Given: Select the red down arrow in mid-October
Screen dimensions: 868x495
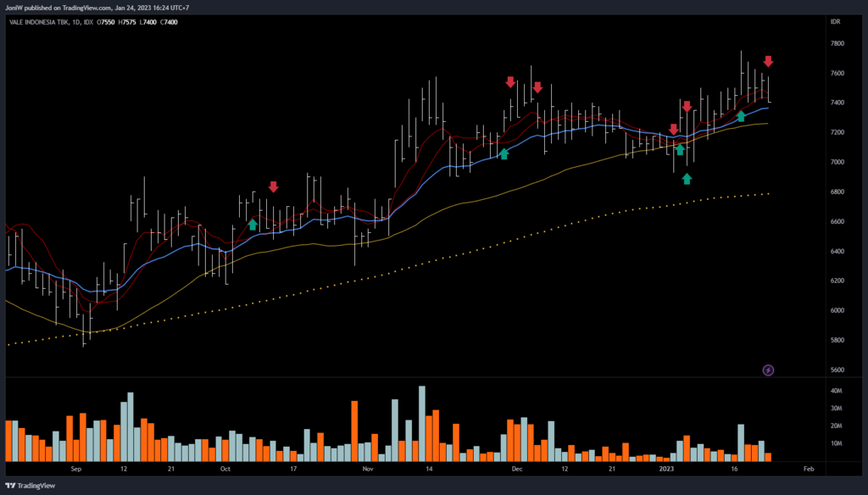Looking at the screenshot, I should pyautogui.click(x=273, y=186).
